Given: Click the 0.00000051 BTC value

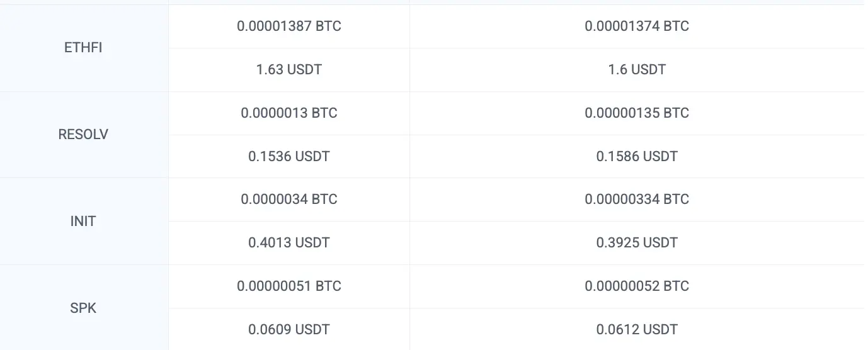Looking at the screenshot, I should pos(289,286).
